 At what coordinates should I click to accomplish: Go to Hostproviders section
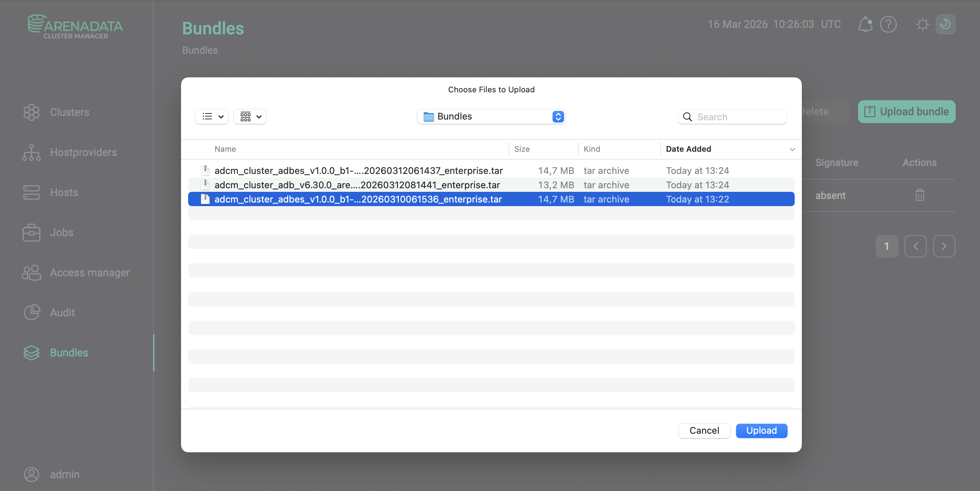83,152
